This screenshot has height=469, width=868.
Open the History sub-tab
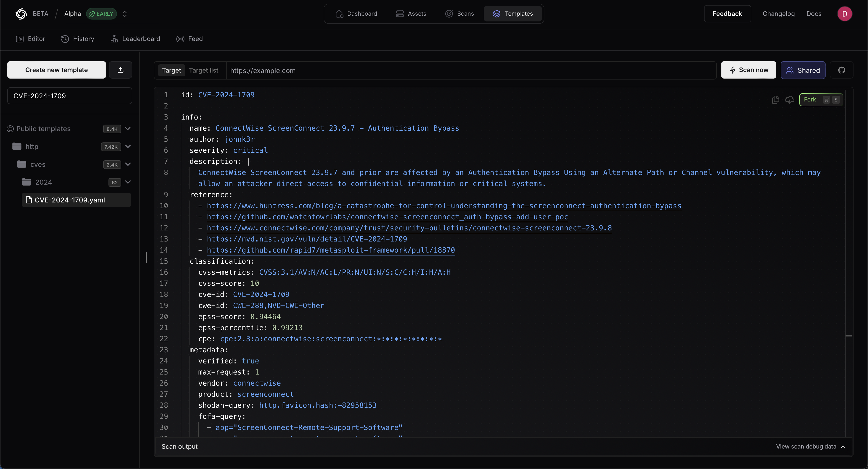point(77,39)
